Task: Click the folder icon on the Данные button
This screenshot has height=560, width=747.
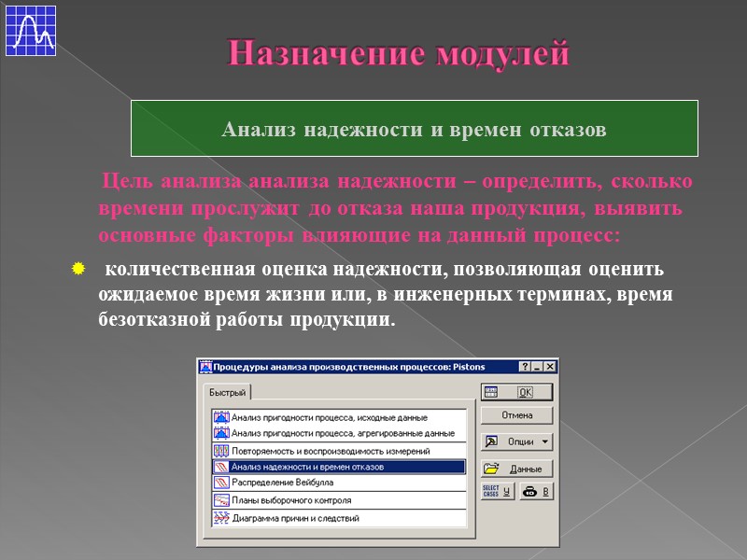Action: coord(491,469)
